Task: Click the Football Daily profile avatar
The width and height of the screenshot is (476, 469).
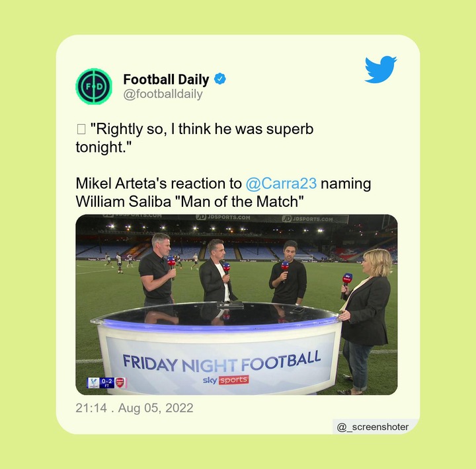Action: pyautogui.click(x=94, y=87)
